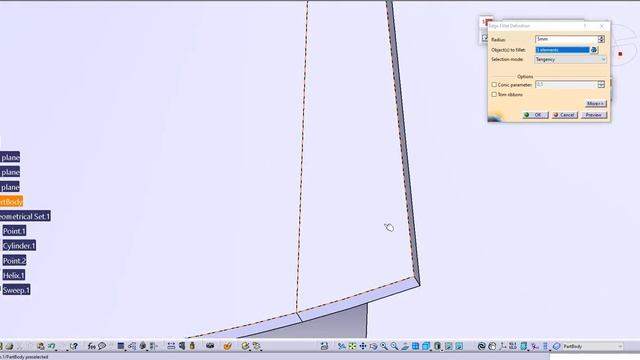Activate the What's This help icon
The height and width of the screenshot is (360, 640).
coord(73,346)
